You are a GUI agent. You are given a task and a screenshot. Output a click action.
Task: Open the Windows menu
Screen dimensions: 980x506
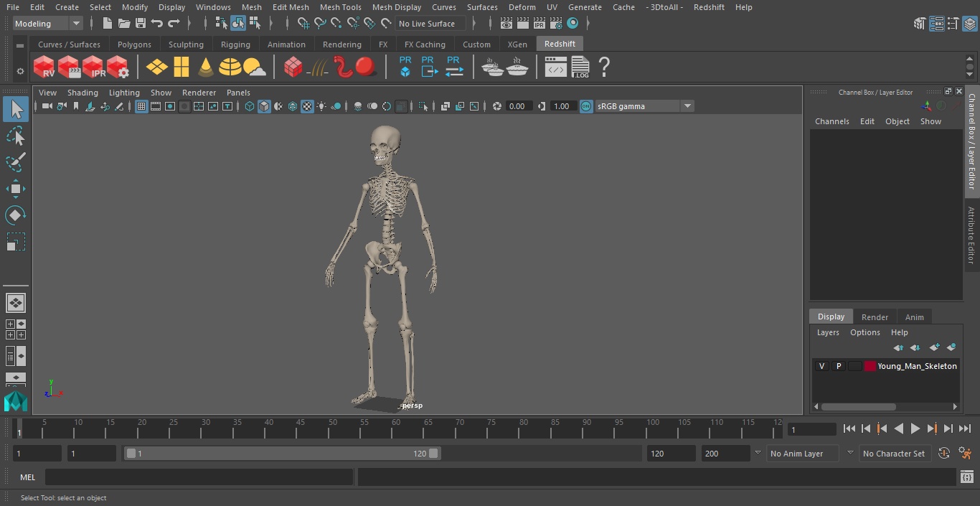tap(213, 7)
